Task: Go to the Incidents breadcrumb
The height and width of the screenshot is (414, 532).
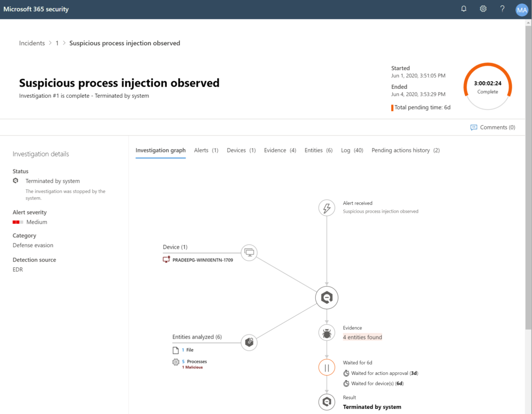Action: point(32,43)
